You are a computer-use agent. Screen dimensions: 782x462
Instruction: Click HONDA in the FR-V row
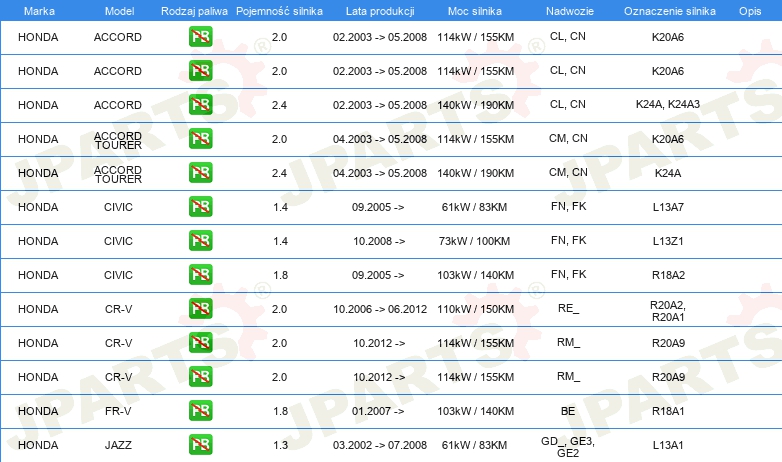coord(38,411)
